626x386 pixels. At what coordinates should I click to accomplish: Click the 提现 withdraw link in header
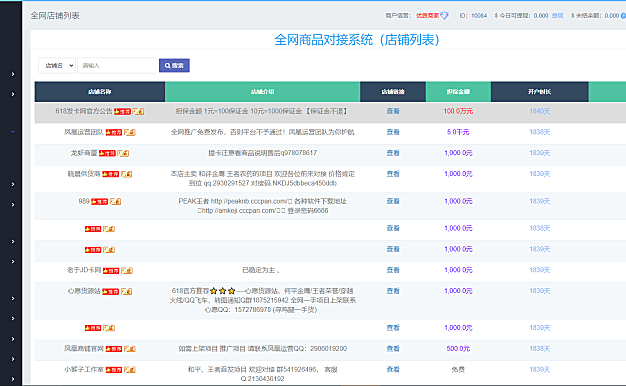(557, 16)
